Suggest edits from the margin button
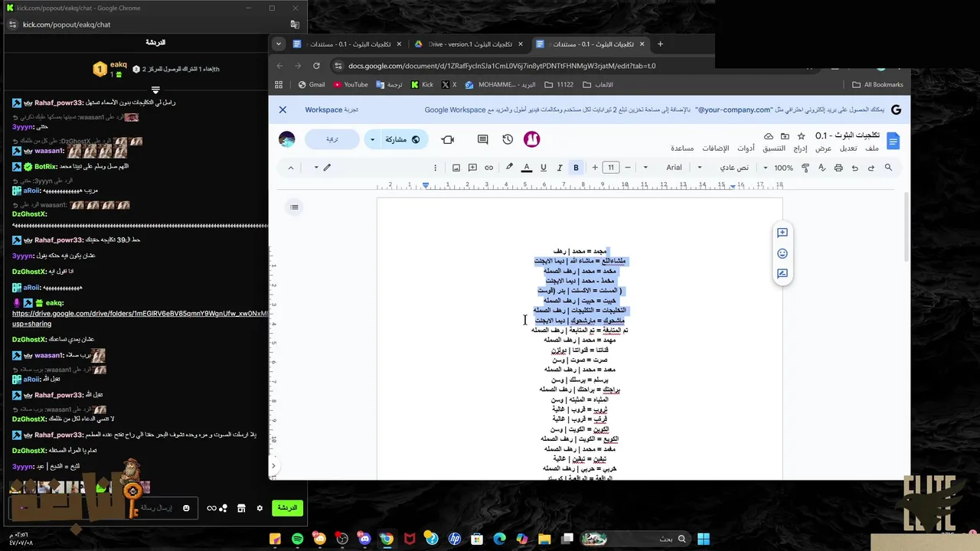 tap(782, 273)
